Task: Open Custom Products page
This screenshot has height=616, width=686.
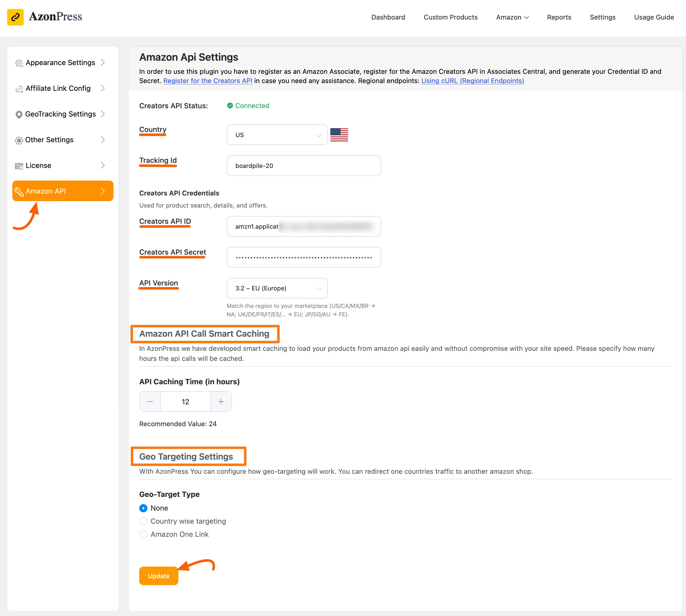Action: click(451, 17)
